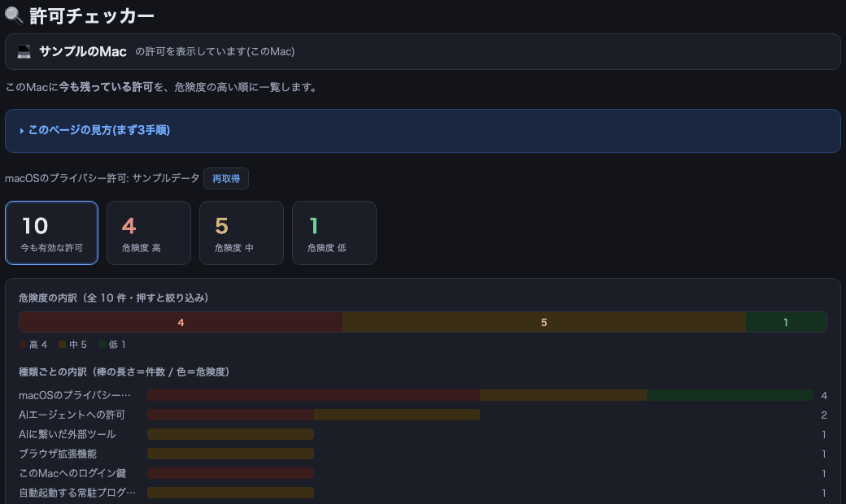Click the laptop icon next to サンプルのMac
Screen dimensions: 846x504
click(x=24, y=52)
